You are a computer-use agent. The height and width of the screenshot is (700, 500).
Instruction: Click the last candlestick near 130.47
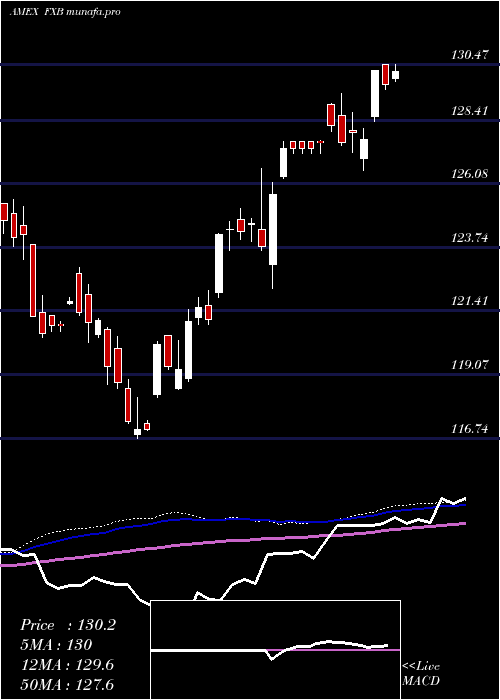click(395, 74)
